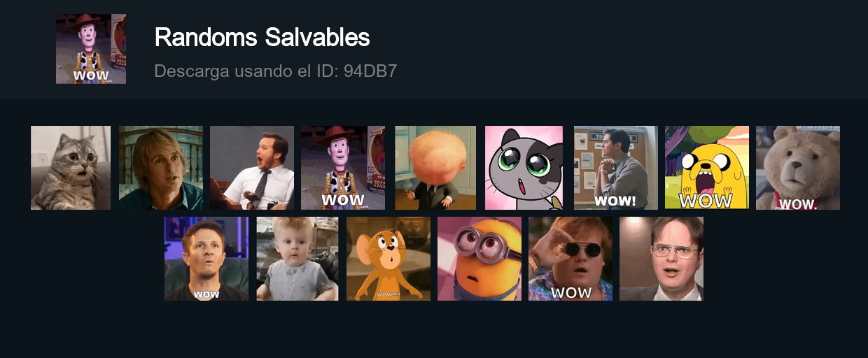
Task: Open the surprised gray cat sticker
Action: pyautogui.click(x=71, y=168)
